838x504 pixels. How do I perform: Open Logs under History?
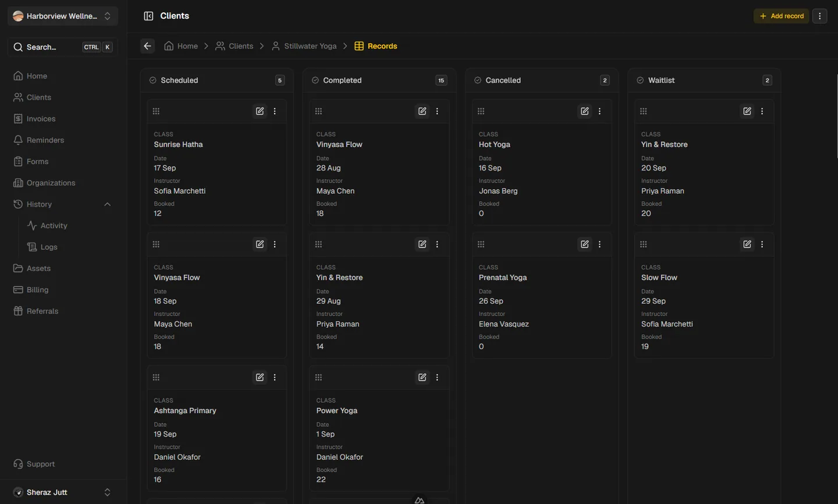pos(70,247)
